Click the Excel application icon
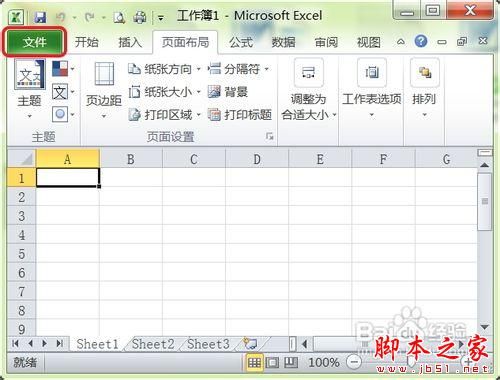The image size is (500, 380). tap(16, 17)
